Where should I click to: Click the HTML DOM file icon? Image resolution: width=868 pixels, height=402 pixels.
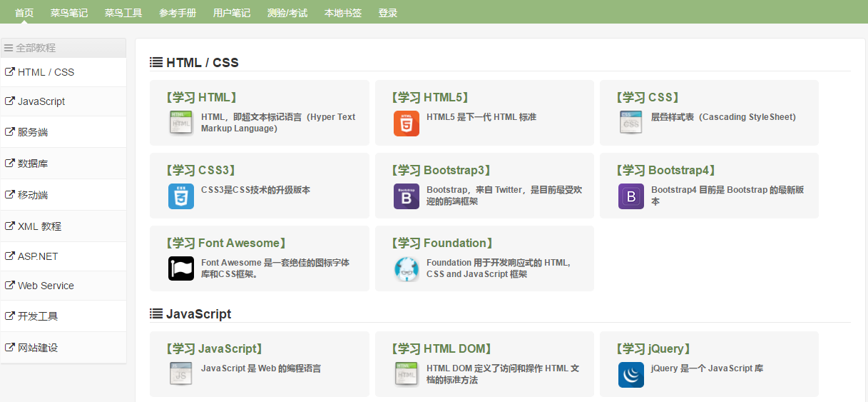pos(406,375)
